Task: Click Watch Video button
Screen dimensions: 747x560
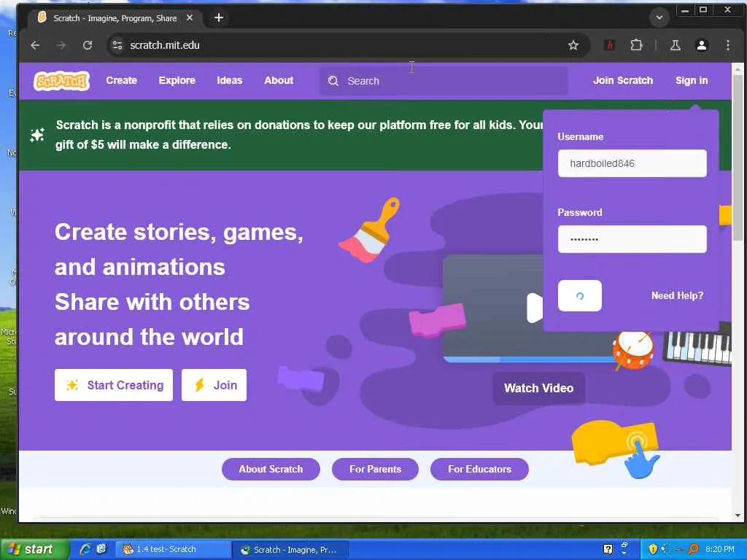Action: coord(539,388)
